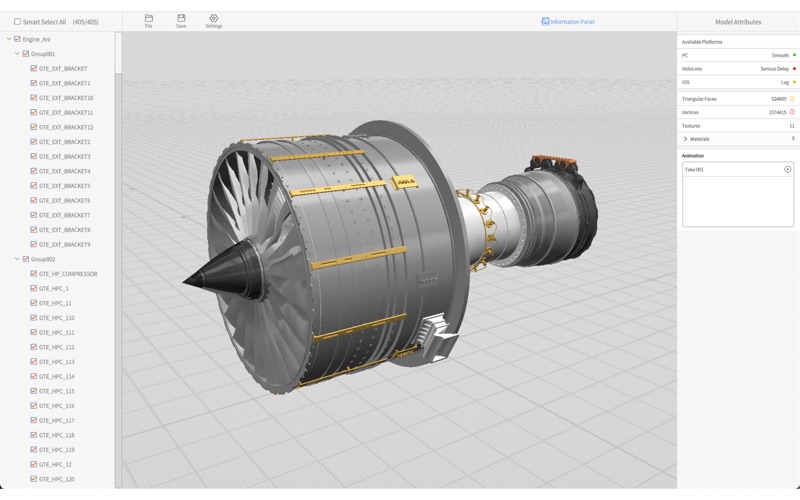Select GTE_HPC_111 tree item
Screen dimensions: 800x500
click(57, 332)
